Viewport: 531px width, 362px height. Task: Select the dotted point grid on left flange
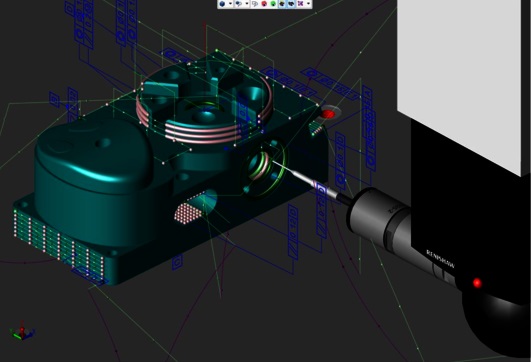point(58,242)
